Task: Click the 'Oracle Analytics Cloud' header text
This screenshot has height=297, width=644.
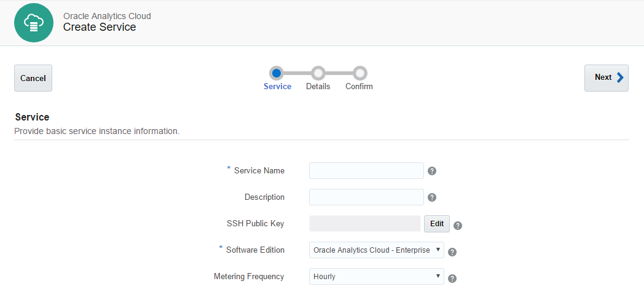Action: click(x=107, y=16)
